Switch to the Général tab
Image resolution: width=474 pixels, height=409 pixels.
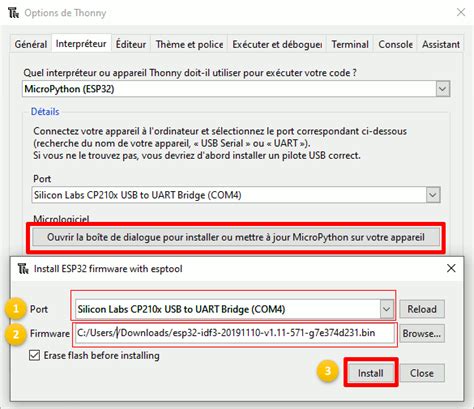click(x=31, y=44)
